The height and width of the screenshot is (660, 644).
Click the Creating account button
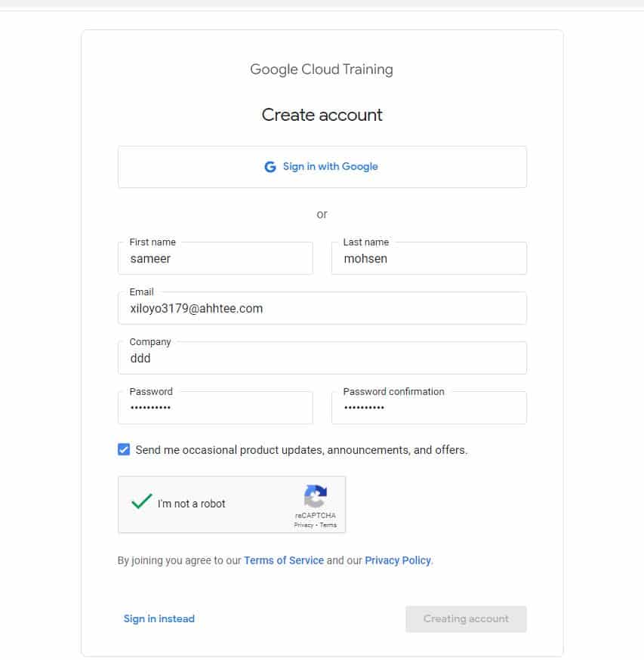click(466, 618)
